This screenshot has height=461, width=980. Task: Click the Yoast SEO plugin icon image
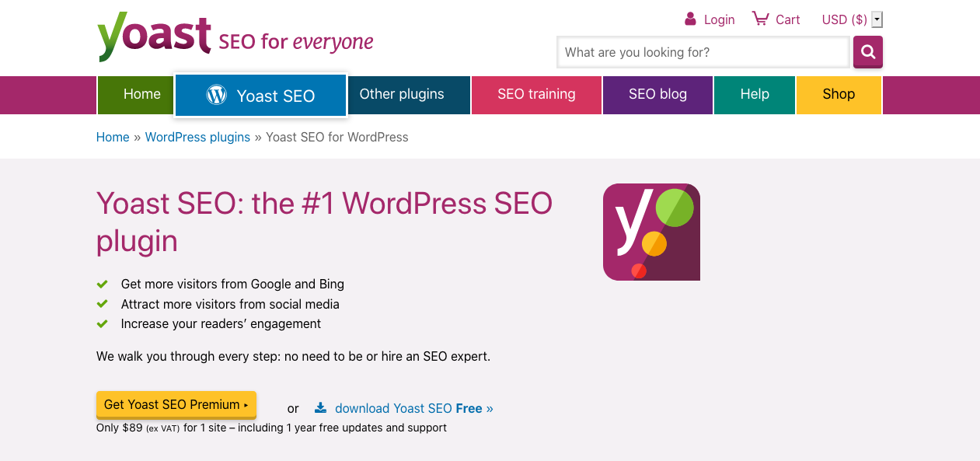651,232
